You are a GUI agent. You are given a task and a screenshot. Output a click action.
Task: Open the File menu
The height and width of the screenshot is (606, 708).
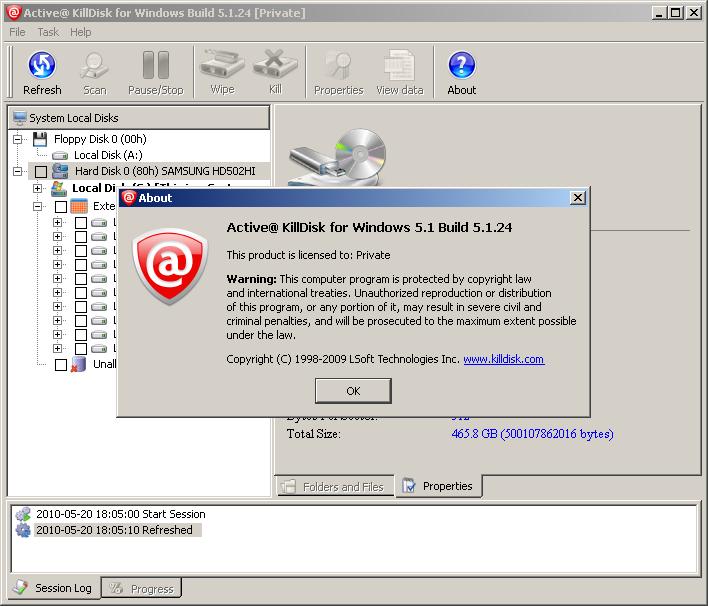tap(17, 32)
